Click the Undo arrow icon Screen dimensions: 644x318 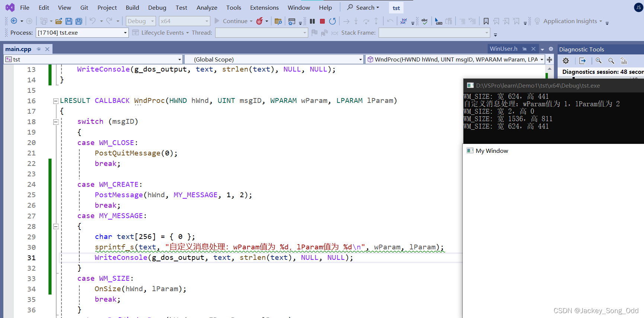click(93, 21)
